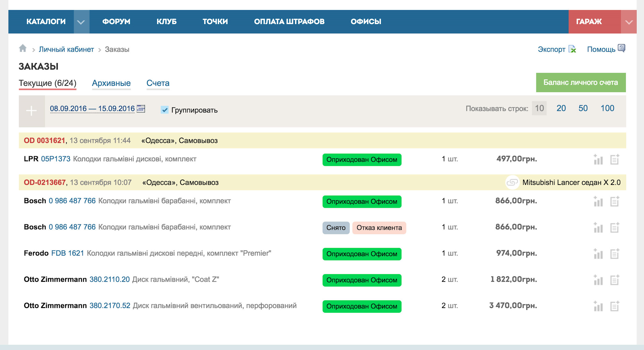Go to home via house breadcrumb icon
Image resolution: width=644 pixels, height=350 pixels.
pos(23,48)
